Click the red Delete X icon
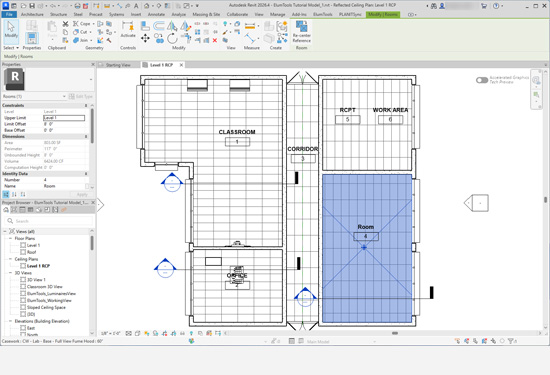The height and width of the screenshot is (375, 550). tap(215, 40)
